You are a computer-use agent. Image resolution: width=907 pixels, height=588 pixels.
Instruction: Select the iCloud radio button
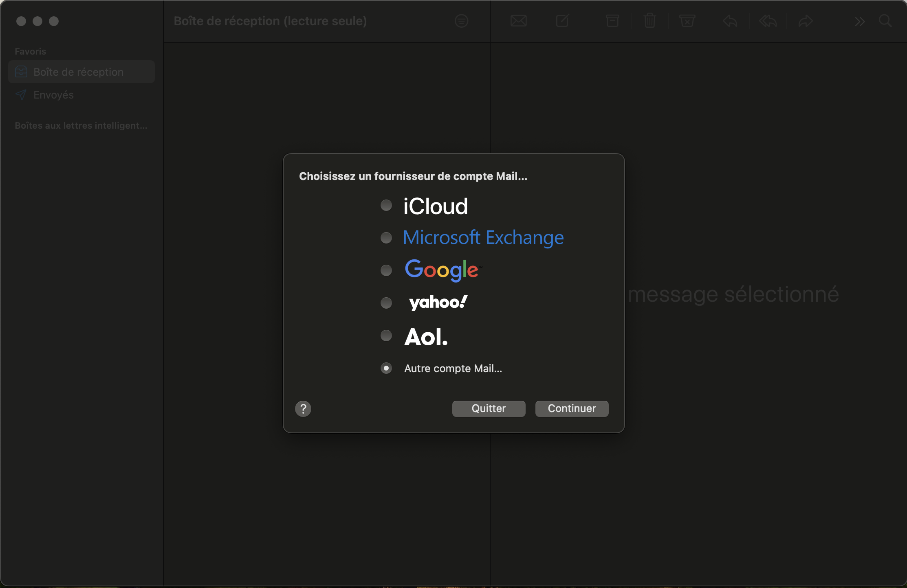click(386, 205)
